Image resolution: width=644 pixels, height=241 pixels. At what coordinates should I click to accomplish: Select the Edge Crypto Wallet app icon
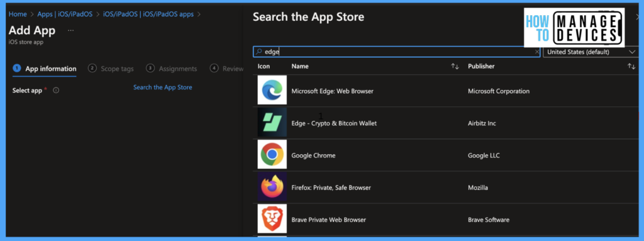(272, 123)
